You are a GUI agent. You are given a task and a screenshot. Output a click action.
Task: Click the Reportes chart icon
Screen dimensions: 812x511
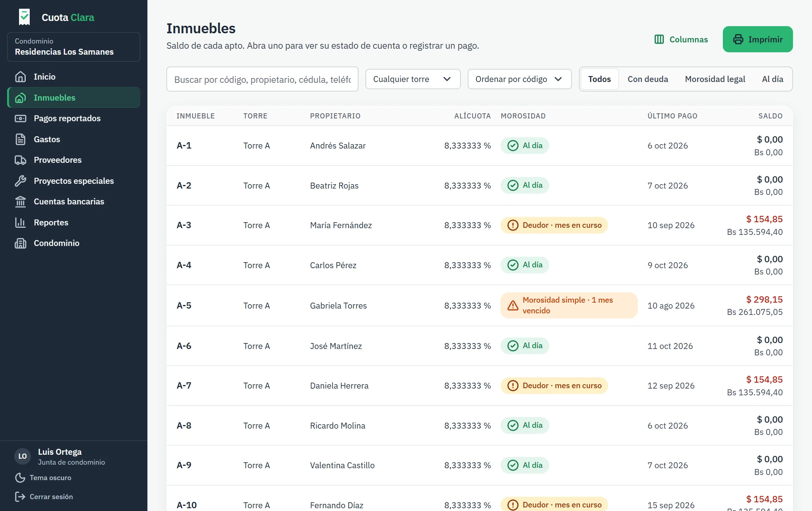(20, 222)
